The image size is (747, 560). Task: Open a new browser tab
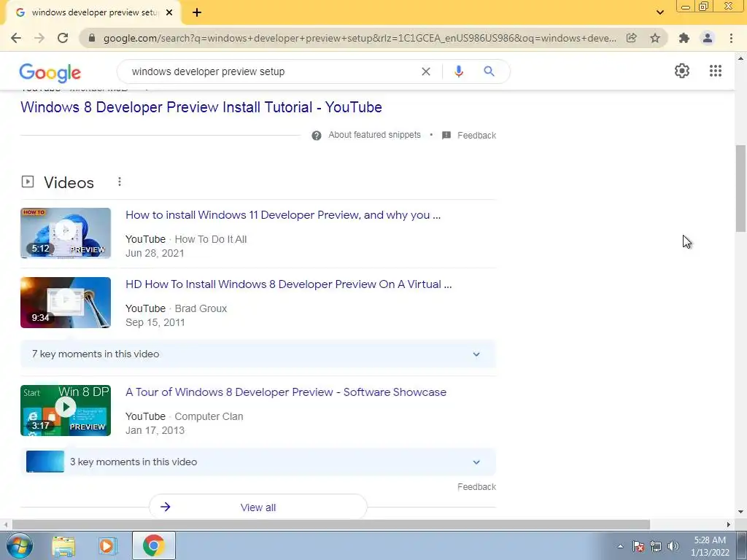(197, 13)
